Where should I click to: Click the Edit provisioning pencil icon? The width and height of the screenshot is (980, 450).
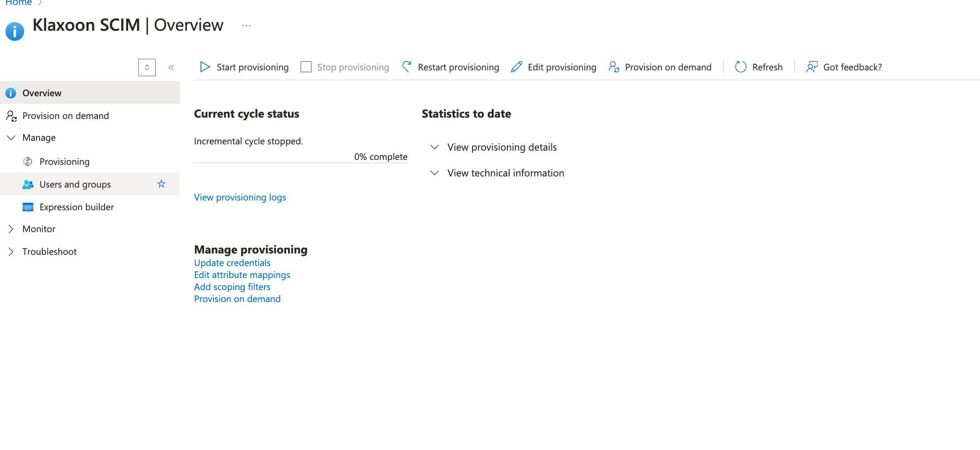[x=516, y=67]
